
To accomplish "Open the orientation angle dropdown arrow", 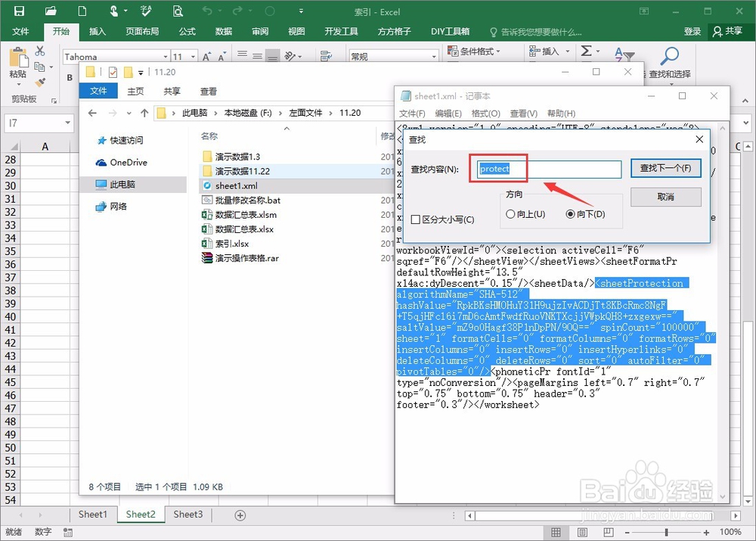I will [299, 57].
